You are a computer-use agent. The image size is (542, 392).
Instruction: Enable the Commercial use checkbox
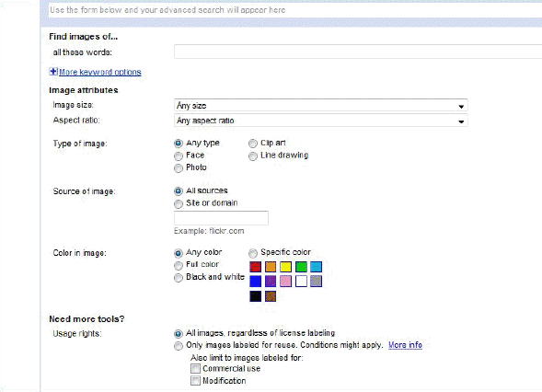(195, 369)
